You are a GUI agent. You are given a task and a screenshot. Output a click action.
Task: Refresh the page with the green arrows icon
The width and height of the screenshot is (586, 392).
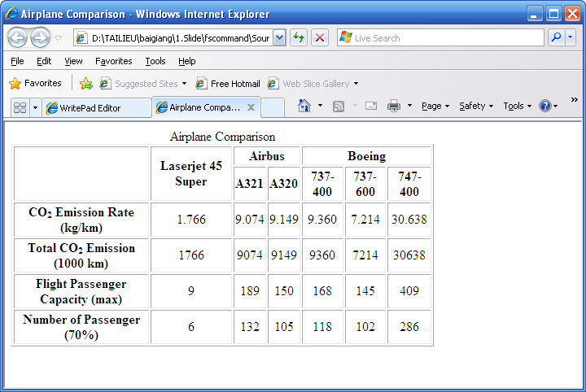(x=299, y=37)
